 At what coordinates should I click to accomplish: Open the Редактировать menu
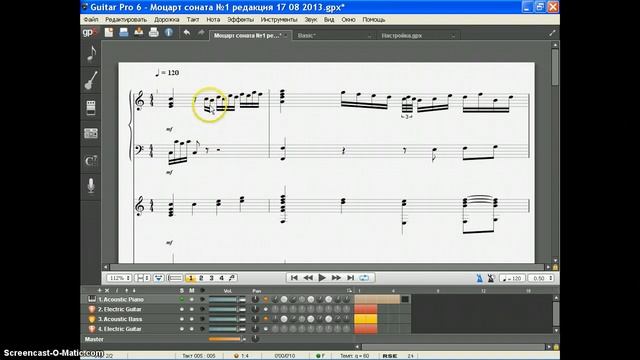click(126, 20)
